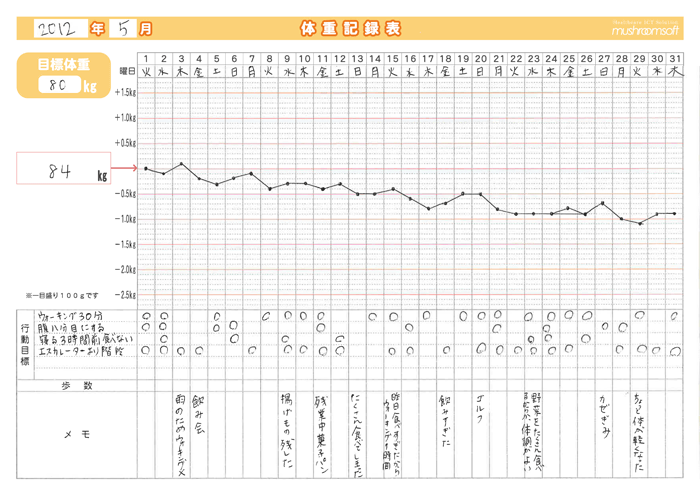The height and width of the screenshot is (495, 700).
Task: Toggle the stairs circle on day 18
Action: click(x=446, y=350)
